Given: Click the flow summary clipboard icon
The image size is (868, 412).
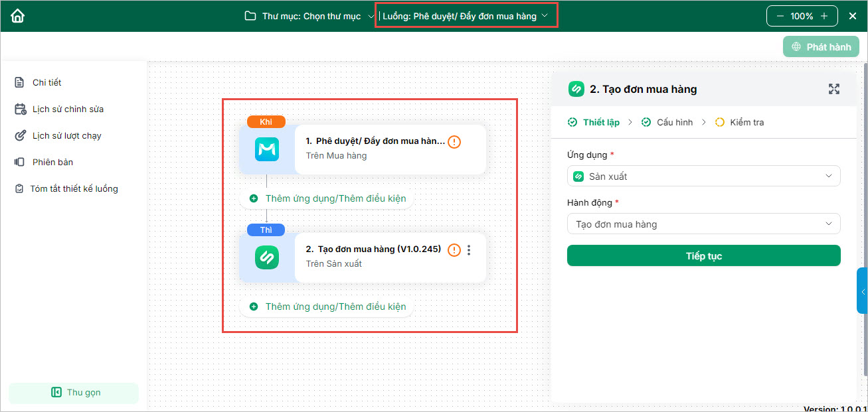Looking at the screenshot, I should coord(19,188).
